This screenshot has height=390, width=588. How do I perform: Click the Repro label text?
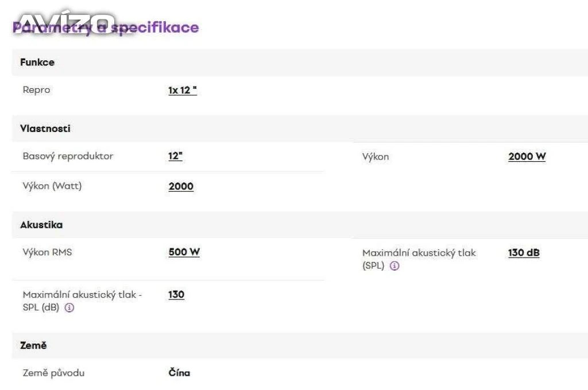(x=36, y=90)
